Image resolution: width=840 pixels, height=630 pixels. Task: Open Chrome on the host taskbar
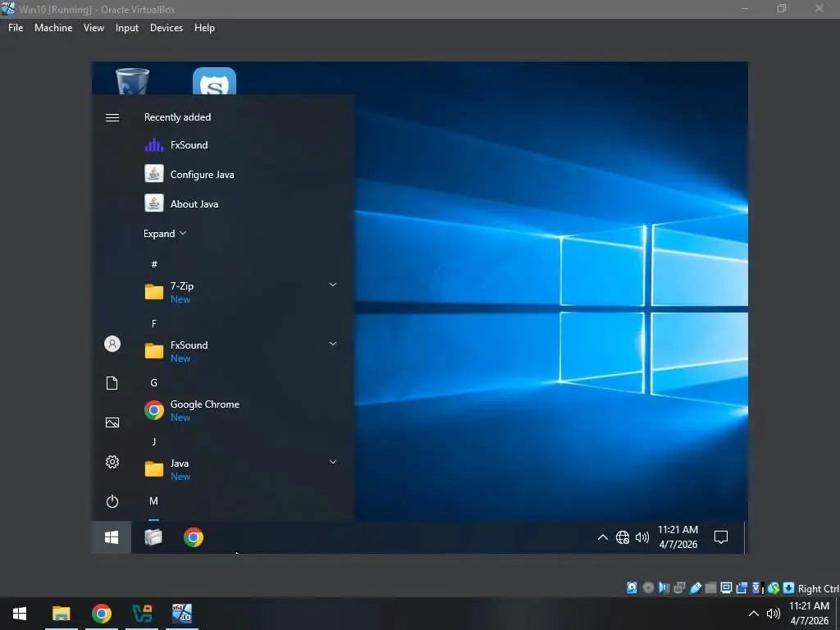[101, 614]
